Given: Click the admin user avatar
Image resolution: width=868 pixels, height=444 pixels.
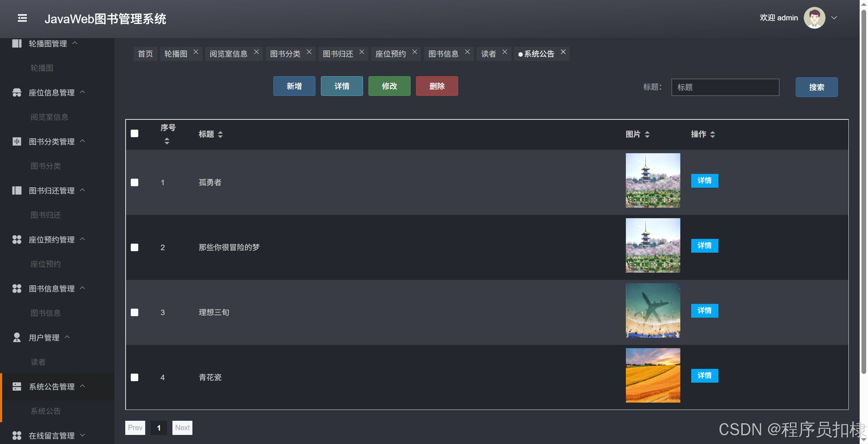Looking at the screenshot, I should tap(814, 18).
